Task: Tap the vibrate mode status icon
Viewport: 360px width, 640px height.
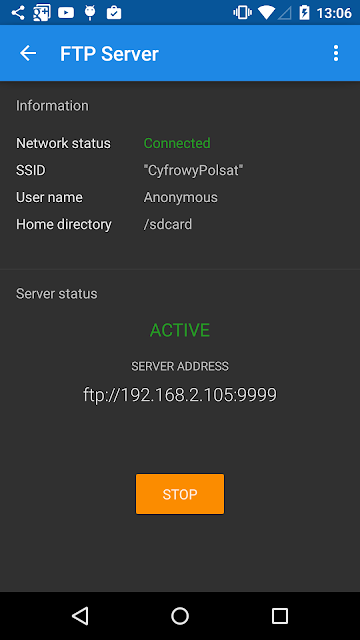Action: pos(242,13)
